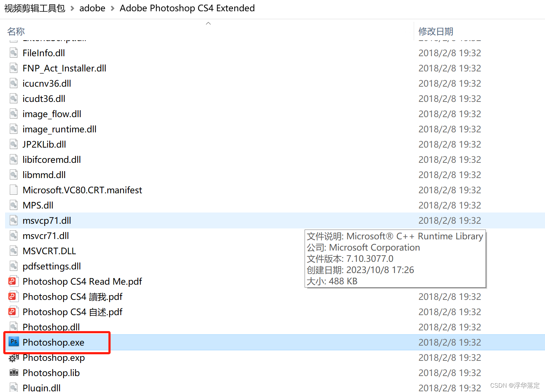Select the file name libmmd.dll
The width and height of the screenshot is (545, 392).
pos(44,175)
